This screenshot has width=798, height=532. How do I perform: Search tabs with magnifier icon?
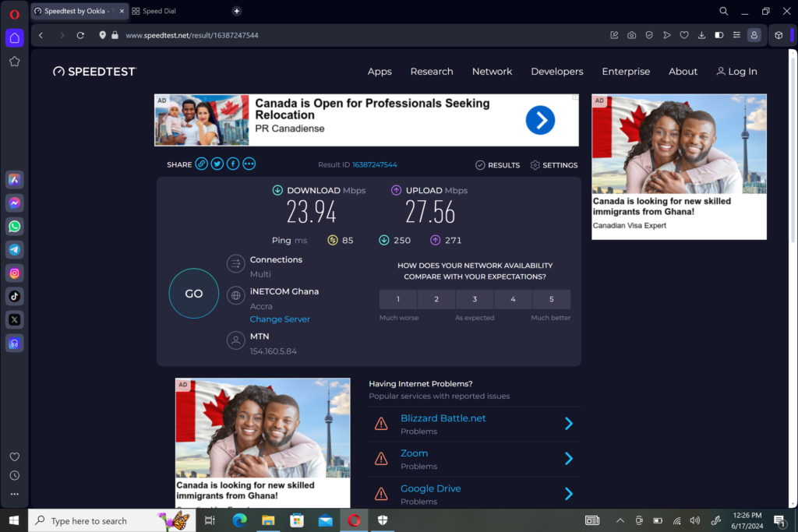pos(723,11)
